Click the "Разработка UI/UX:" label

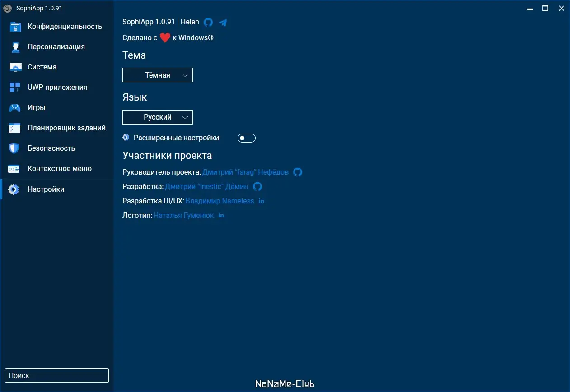click(153, 201)
